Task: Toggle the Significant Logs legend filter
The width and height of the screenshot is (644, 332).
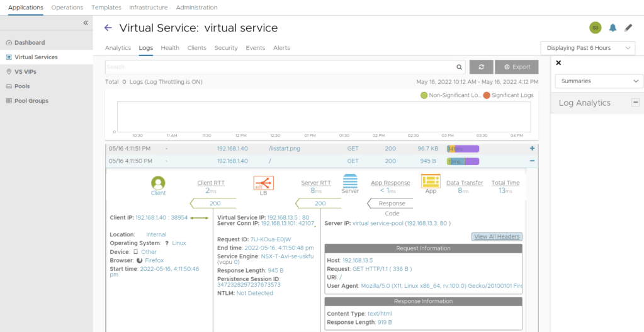Action: pyautogui.click(x=508, y=95)
